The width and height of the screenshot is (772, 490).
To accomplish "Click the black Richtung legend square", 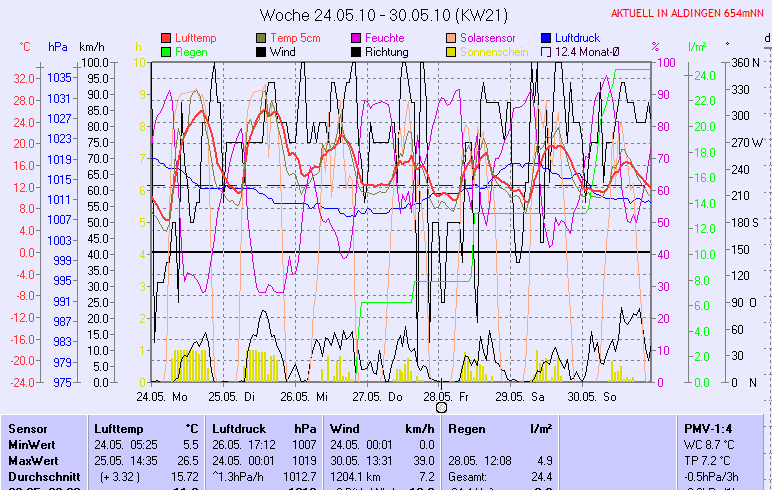I will 357,52.
